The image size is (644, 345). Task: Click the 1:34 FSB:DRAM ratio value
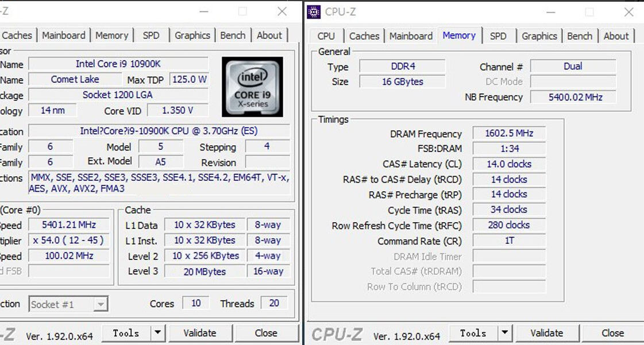click(509, 149)
